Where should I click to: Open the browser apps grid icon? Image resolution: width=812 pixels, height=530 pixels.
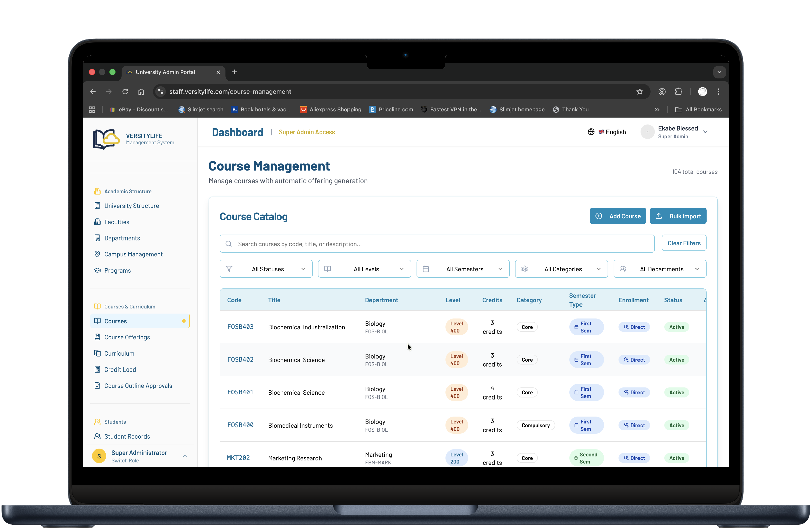(x=92, y=110)
